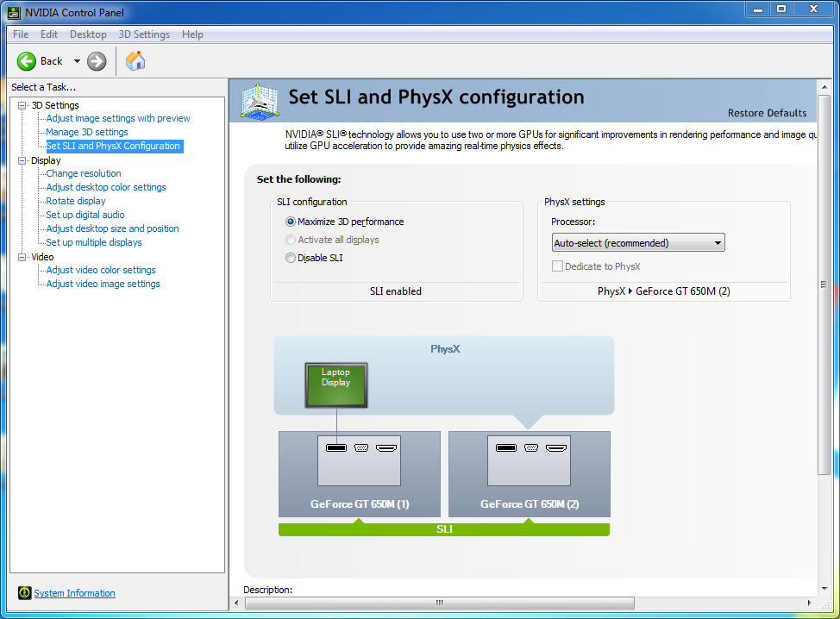Open Back button history dropdown arrow
Viewport: 840px width, 619px height.
click(77, 61)
